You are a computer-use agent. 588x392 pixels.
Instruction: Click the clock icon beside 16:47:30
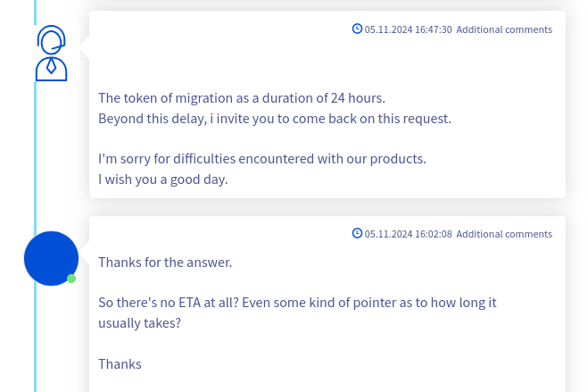358,29
